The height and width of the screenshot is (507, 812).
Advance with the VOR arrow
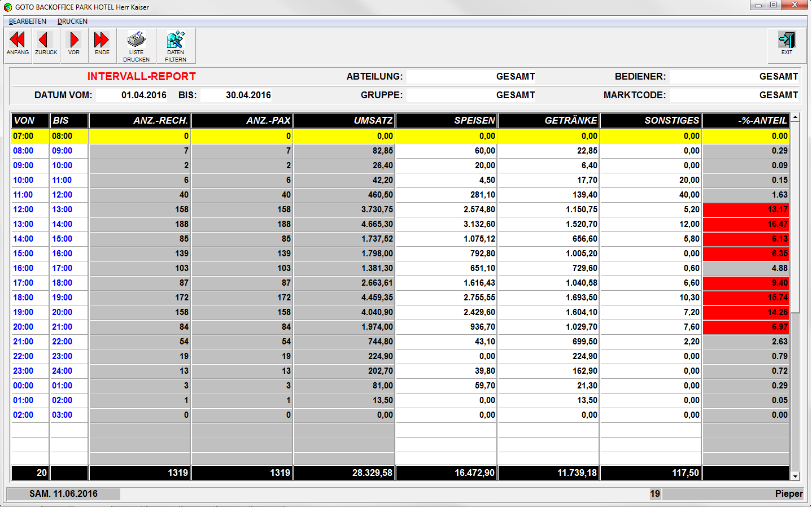tap(74, 45)
